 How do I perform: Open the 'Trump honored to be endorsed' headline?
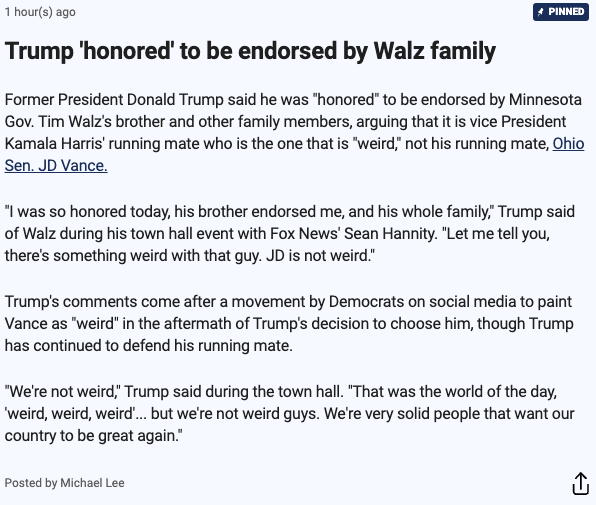pos(250,51)
